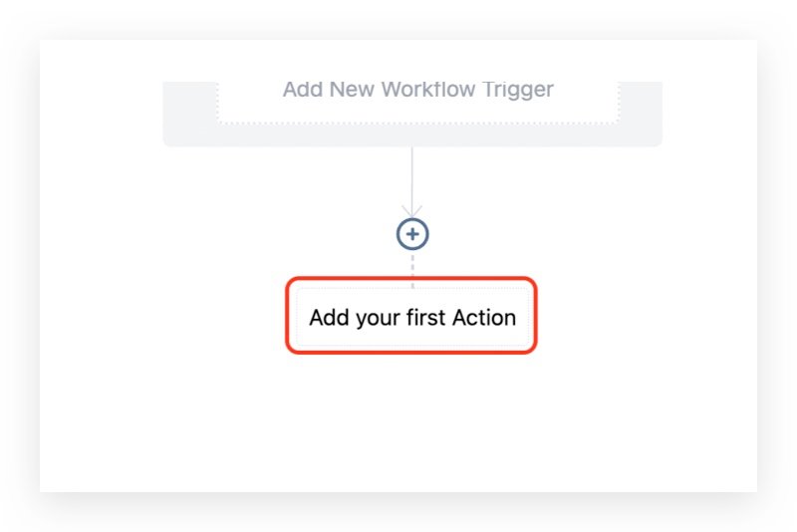Tap the plus symbol on the connector line

412,234
